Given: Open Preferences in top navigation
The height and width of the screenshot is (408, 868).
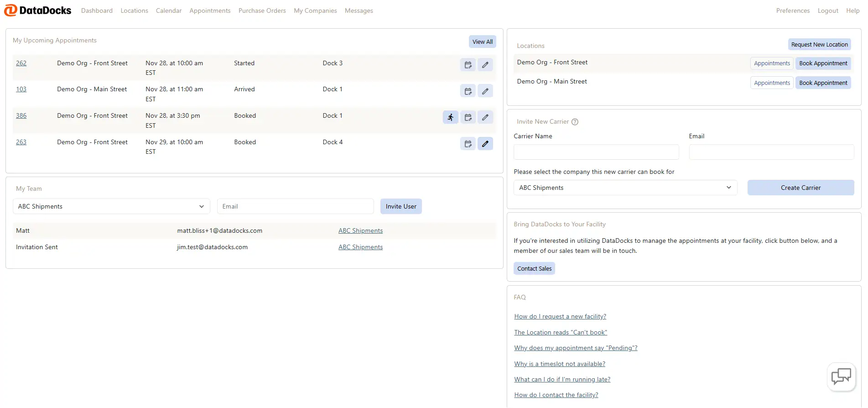Looking at the screenshot, I should [792, 10].
